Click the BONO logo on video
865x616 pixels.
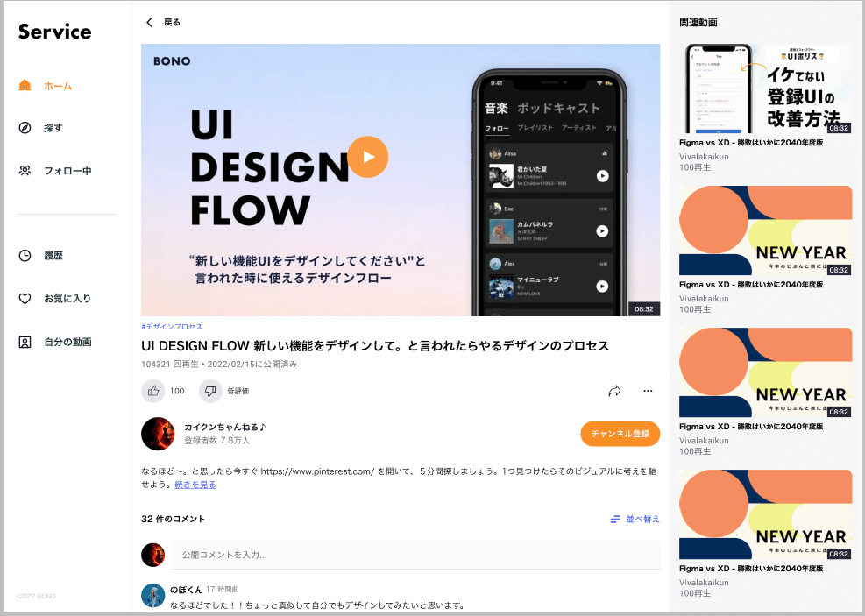coord(172,61)
